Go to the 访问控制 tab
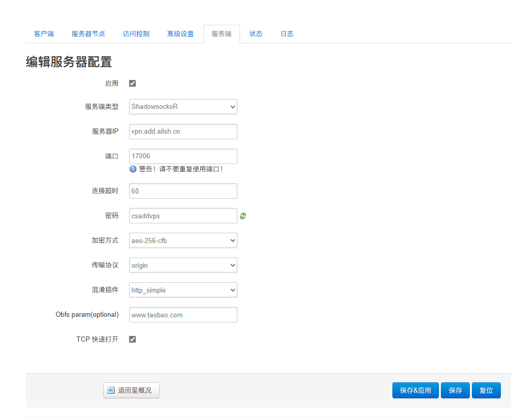Screen dimensions: 522x420 click(136, 34)
